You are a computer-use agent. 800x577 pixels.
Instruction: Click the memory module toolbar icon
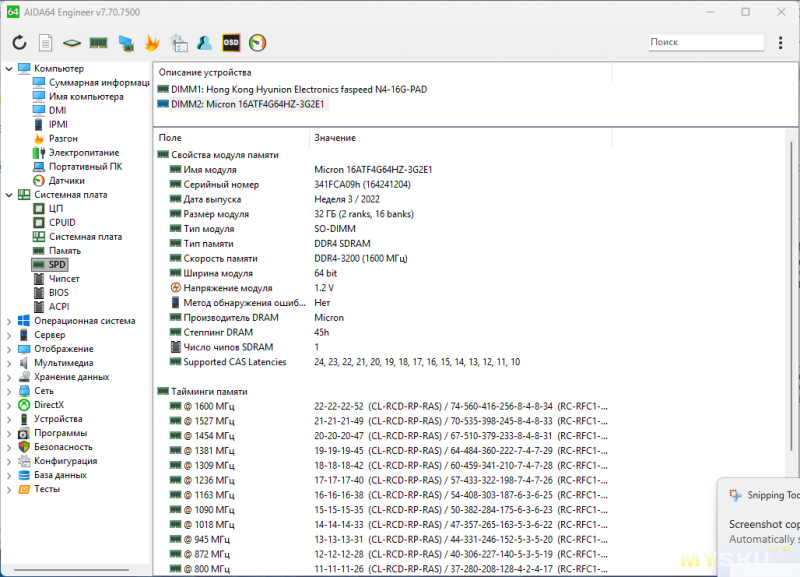pos(98,43)
